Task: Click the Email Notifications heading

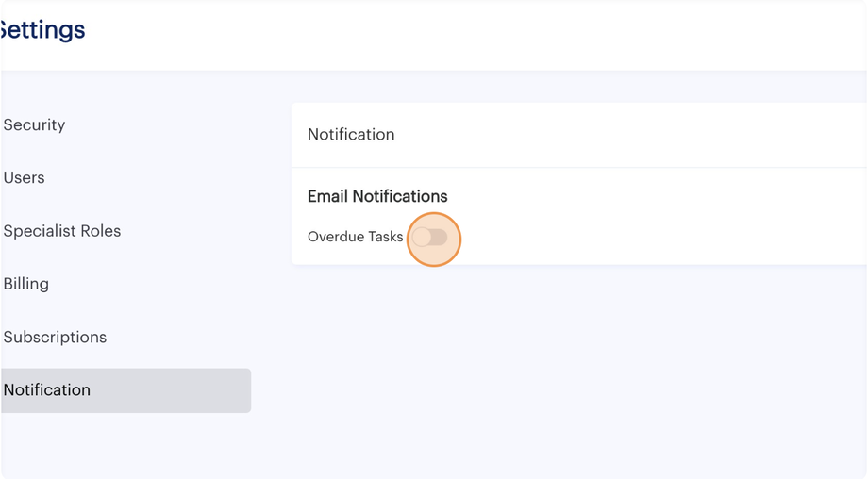Action: click(377, 196)
